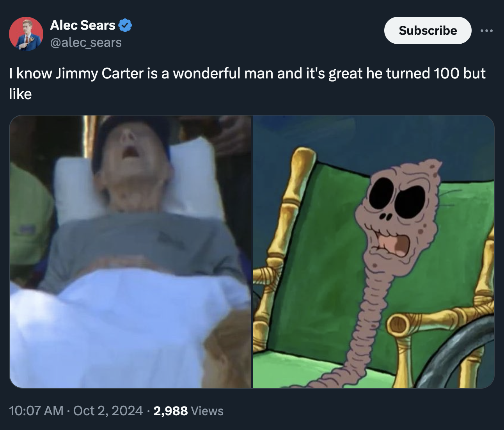Image resolution: width=504 pixels, height=430 pixels.
Task: Click Subscribe to follow Alec Sears's content
Action: 428,30
